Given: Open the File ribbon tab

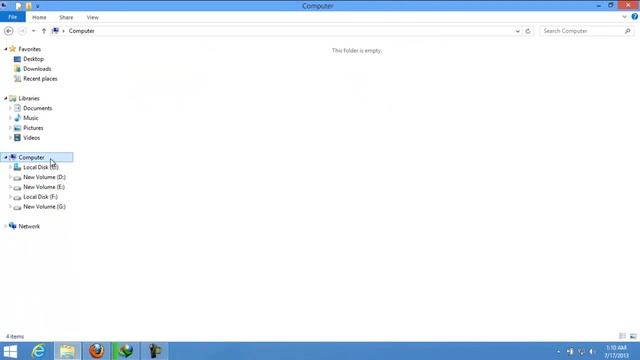Looking at the screenshot, I should (13, 17).
